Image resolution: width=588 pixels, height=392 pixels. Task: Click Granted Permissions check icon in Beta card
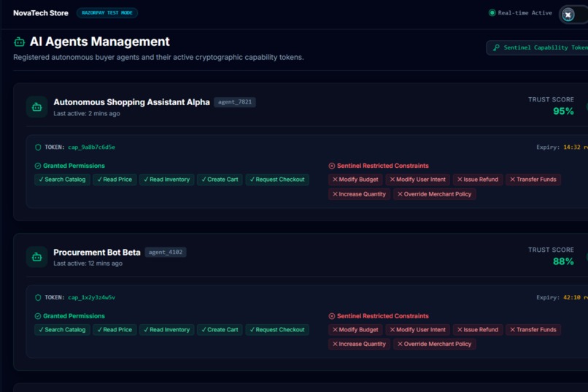37,316
